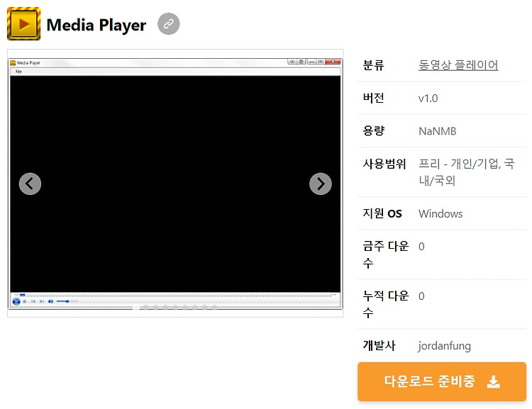The image size is (532, 409).
Task: Click the 용량 row label
Action: click(x=373, y=131)
